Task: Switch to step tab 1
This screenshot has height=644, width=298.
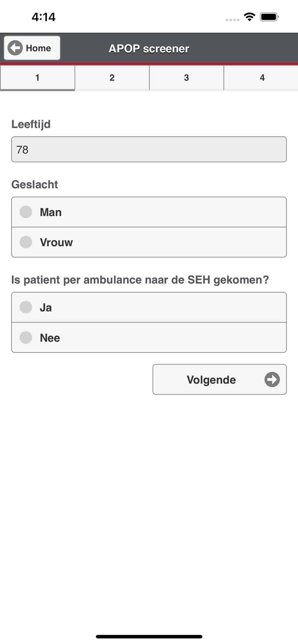Action: point(37,78)
